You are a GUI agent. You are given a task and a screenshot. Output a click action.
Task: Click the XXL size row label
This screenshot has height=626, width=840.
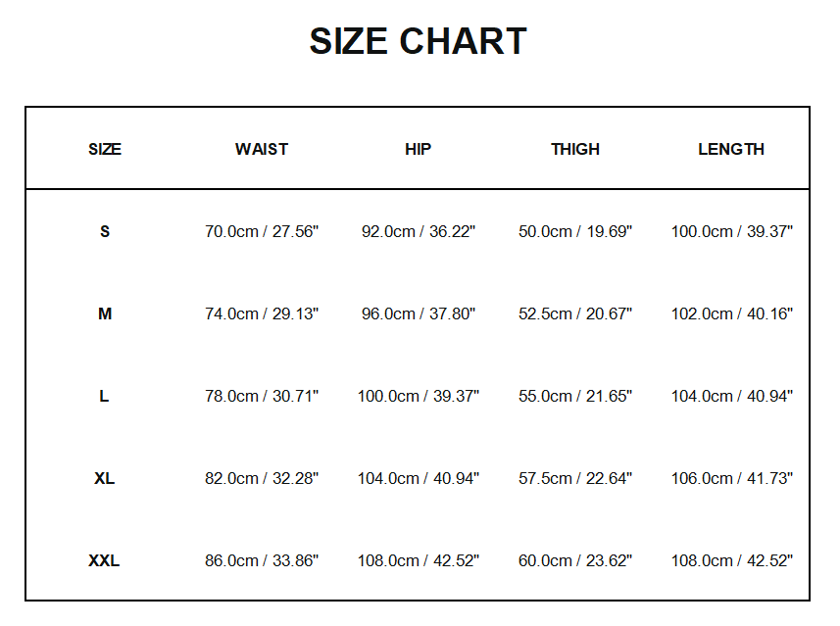pos(105,561)
